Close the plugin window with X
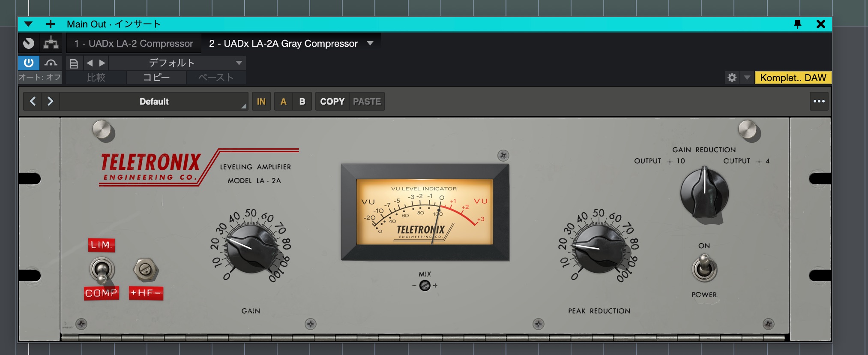 pos(821,24)
